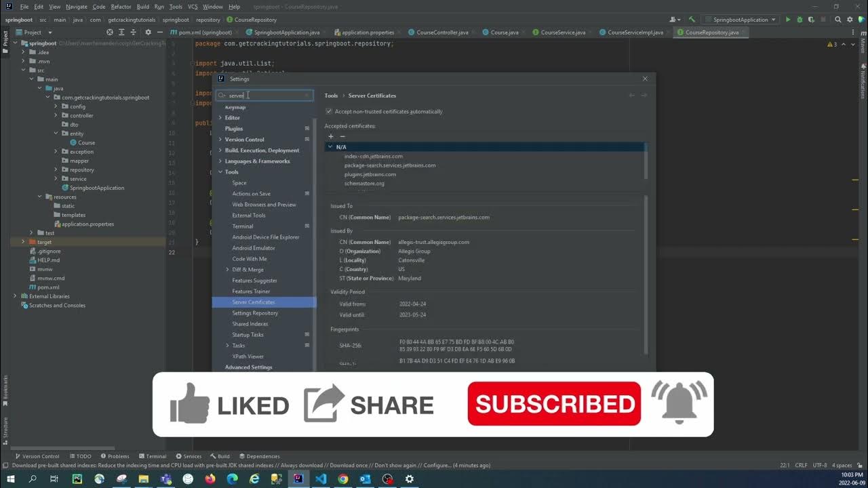Switch to application.properties tab
868x488 pixels.
(x=368, y=32)
